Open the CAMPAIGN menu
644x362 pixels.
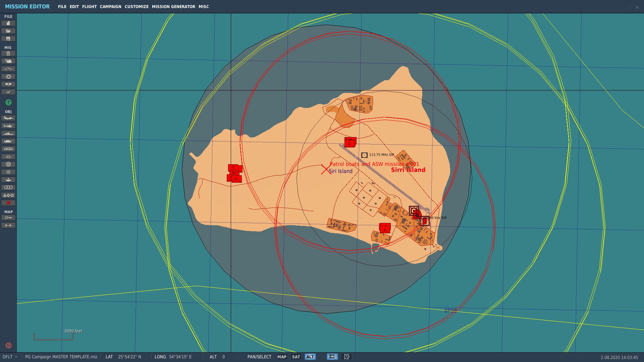coord(110,7)
